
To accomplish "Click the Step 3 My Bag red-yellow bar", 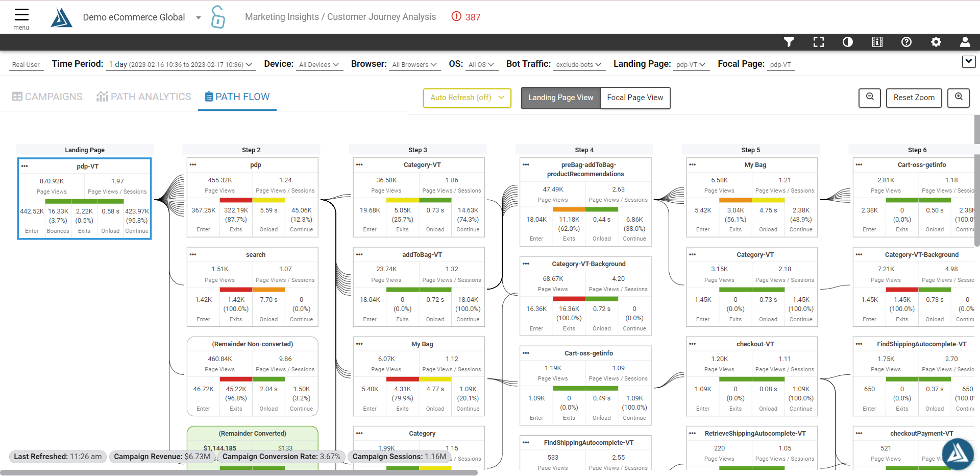I will point(419,379).
